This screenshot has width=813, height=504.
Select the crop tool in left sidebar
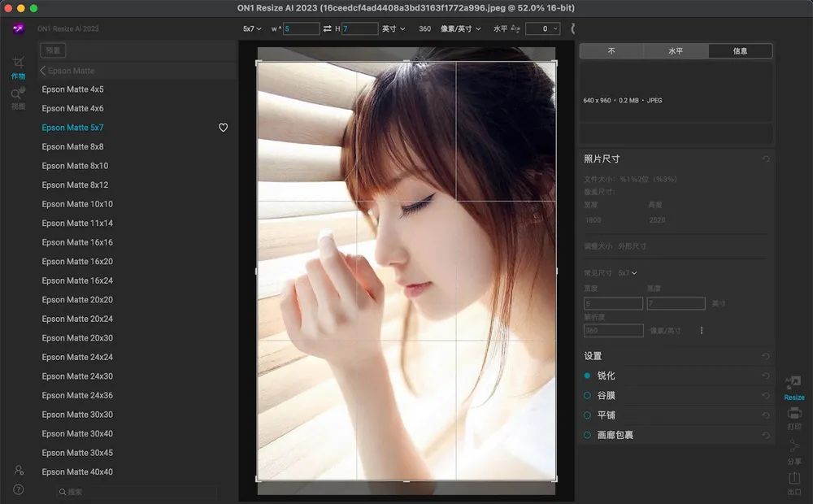coord(18,63)
